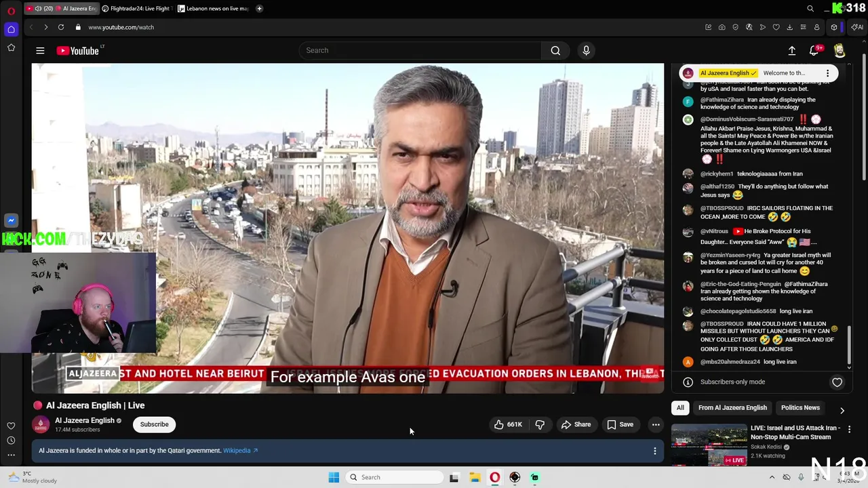868x488 pixels.
Task: Dislike the Al Jazeera live video
Action: 540,424
